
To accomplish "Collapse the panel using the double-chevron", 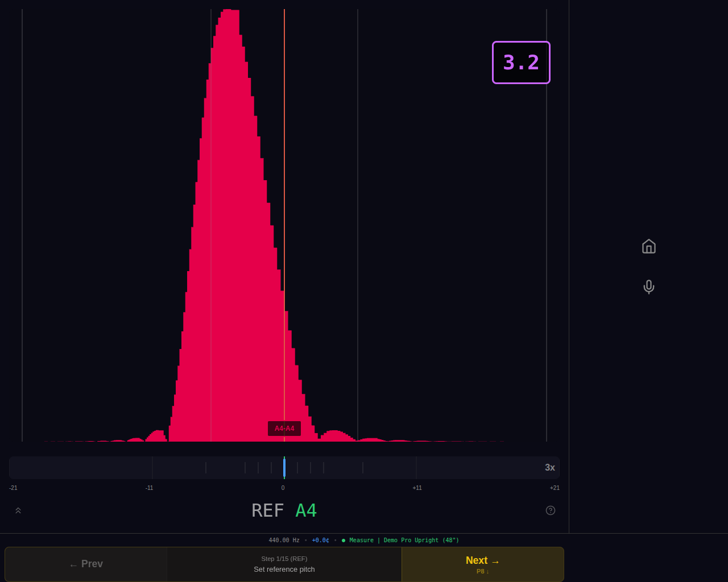I will 18,510.
